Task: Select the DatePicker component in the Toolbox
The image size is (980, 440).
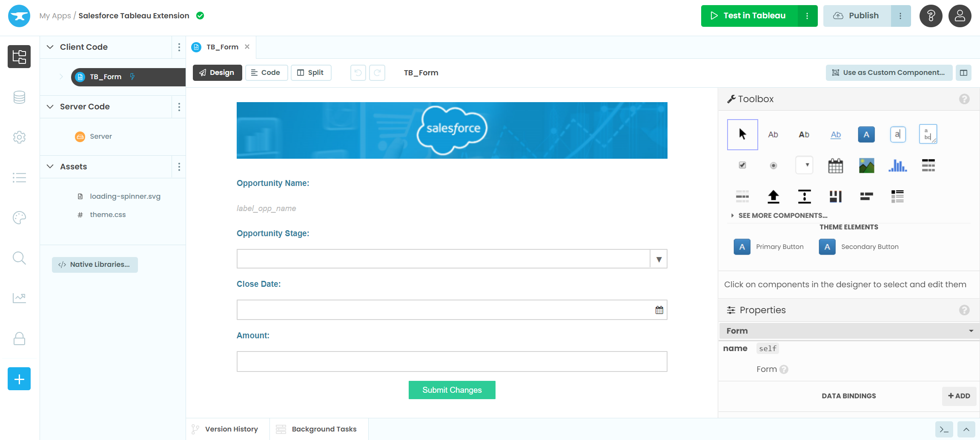Action: click(835, 165)
